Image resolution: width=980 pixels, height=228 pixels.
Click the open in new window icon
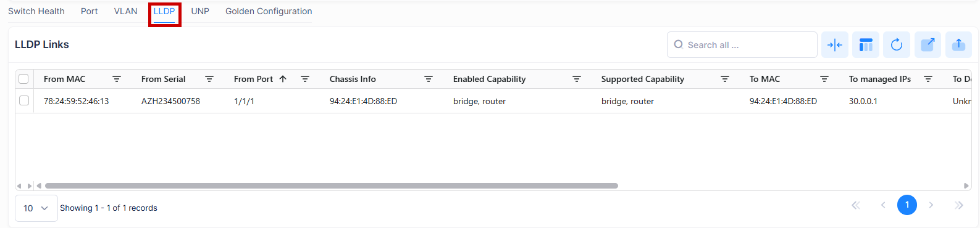pos(928,44)
